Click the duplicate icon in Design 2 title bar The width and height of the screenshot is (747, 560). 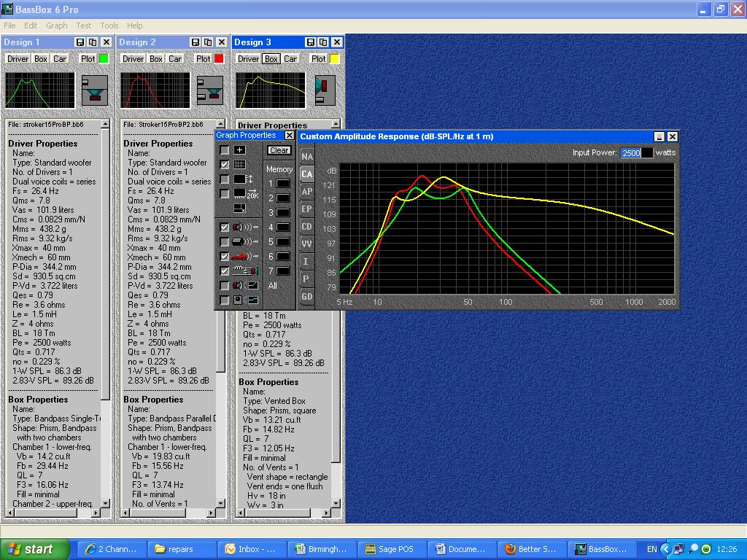pos(208,42)
